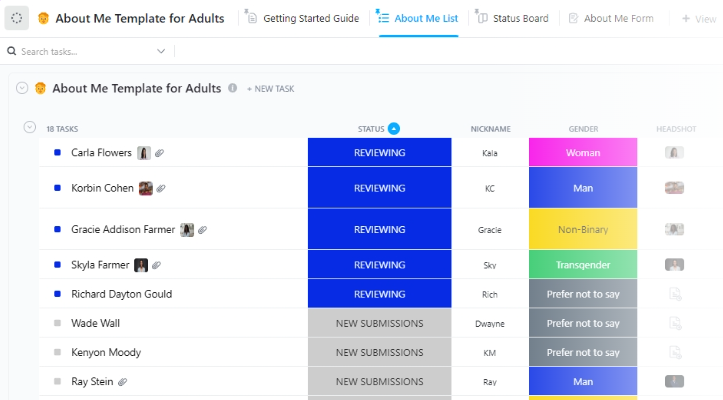The height and width of the screenshot is (400, 723).
Task: Collapse the 18 tasks group
Action: point(29,127)
